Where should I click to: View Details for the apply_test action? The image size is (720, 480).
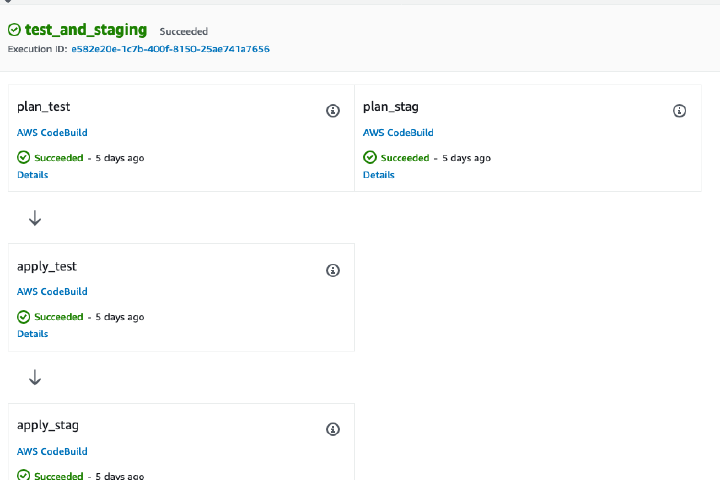(x=32, y=334)
